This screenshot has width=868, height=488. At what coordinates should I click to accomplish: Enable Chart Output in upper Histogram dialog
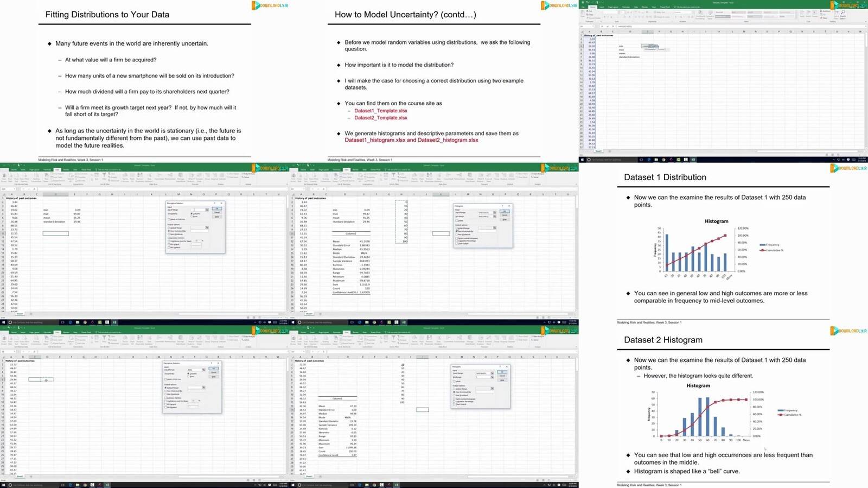click(x=457, y=243)
